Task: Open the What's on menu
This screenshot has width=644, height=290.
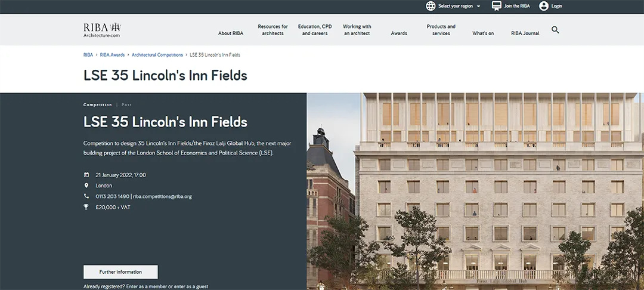Action: (483, 33)
